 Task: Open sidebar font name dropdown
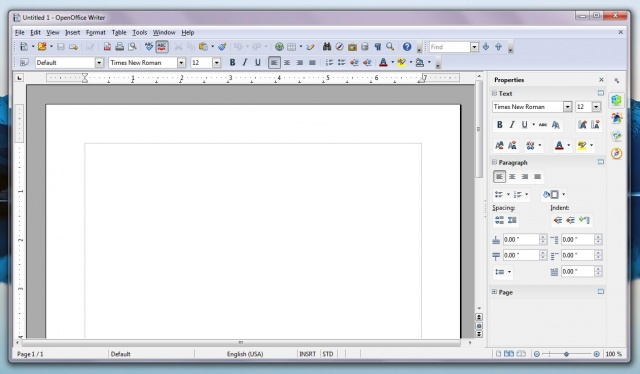tap(568, 107)
